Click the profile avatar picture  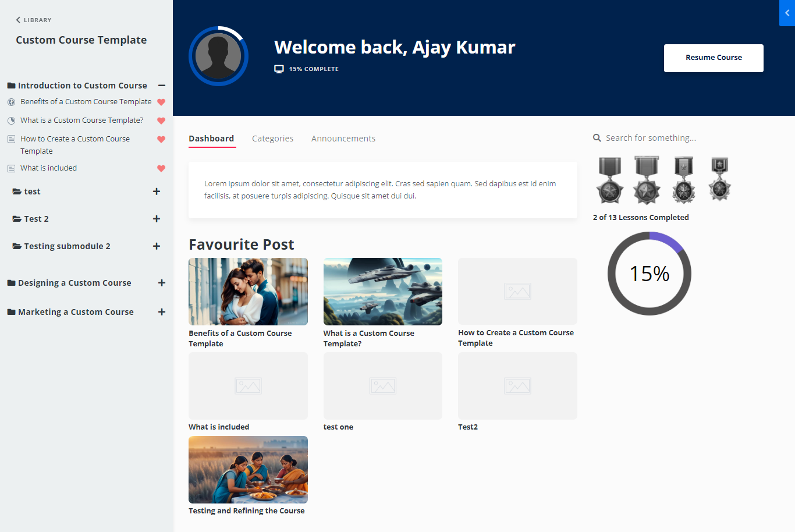coord(218,56)
